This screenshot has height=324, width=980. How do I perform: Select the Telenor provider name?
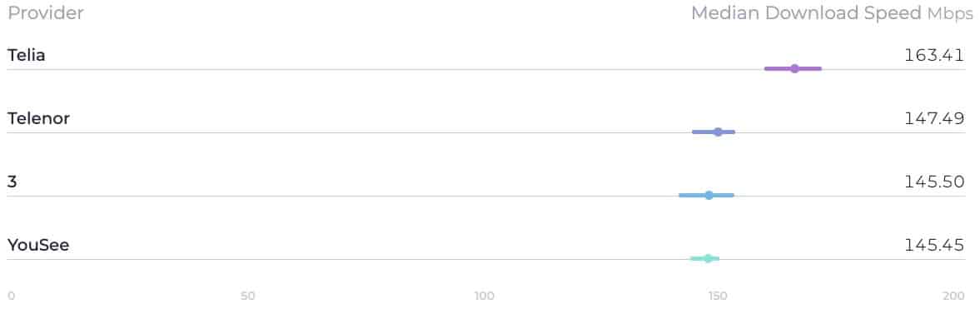(39, 118)
